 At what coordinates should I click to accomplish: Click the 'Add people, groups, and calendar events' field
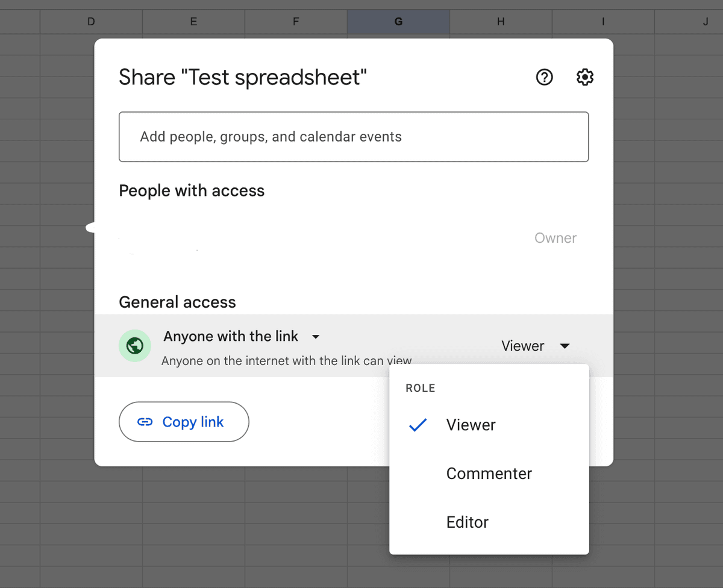tap(354, 137)
